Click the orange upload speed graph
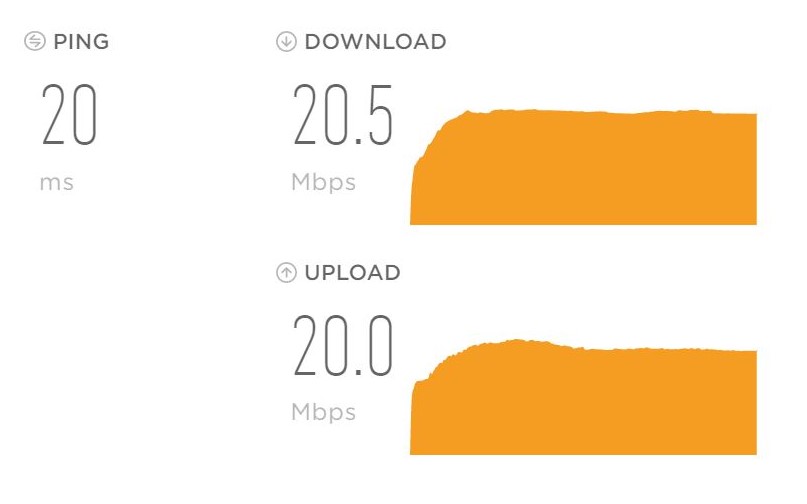807x504 pixels. tap(583, 397)
